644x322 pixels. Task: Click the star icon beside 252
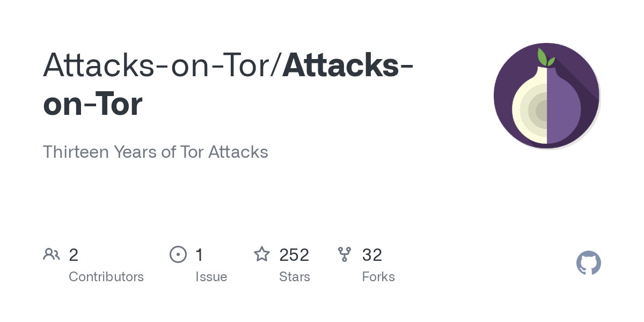coord(262,254)
